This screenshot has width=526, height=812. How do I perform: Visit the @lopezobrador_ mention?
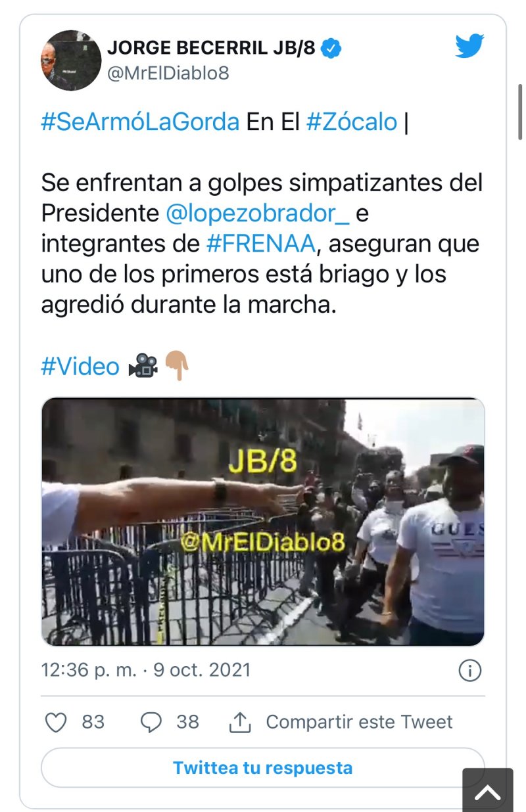click(x=258, y=213)
